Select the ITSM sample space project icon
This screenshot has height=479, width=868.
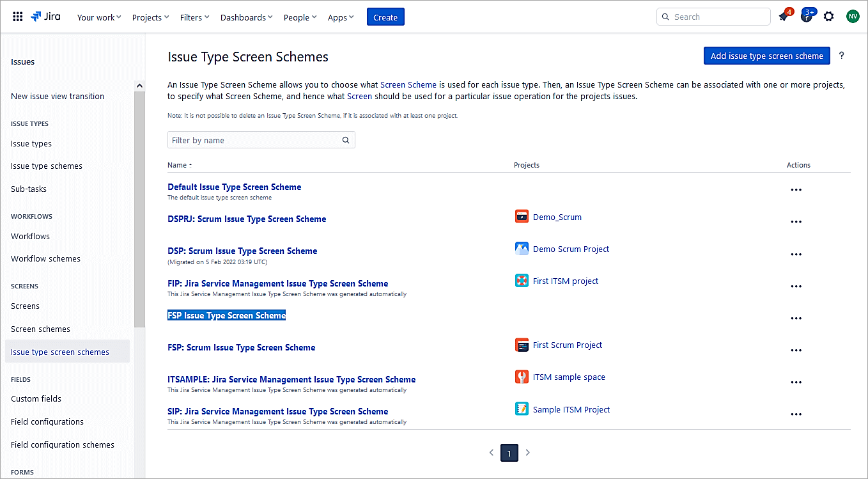(x=522, y=377)
